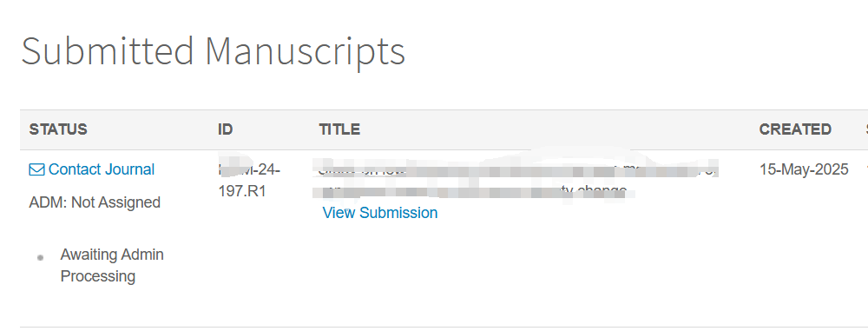Click Not Assigned in the ADM line

click(x=116, y=202)
